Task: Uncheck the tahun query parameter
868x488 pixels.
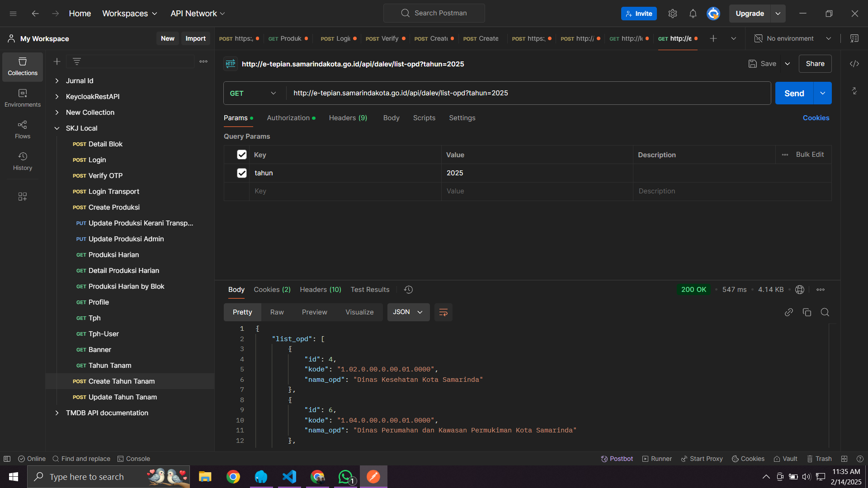Action: point(242,173)
